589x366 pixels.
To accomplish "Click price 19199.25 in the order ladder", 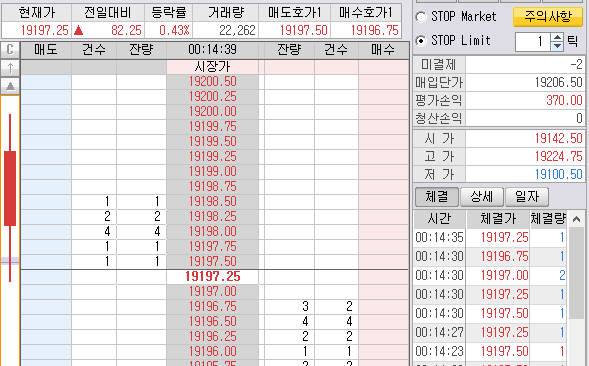I will 213,157.
